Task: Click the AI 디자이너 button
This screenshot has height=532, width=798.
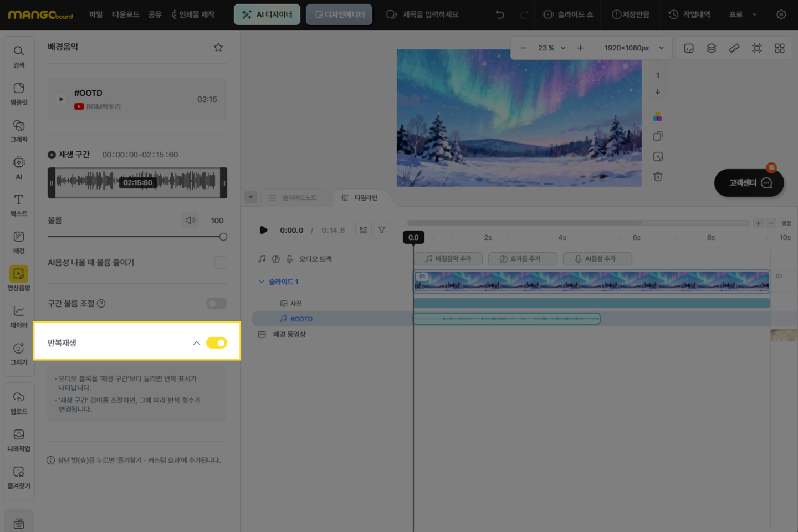Action: pyautogui.click(x=267, y=14)
